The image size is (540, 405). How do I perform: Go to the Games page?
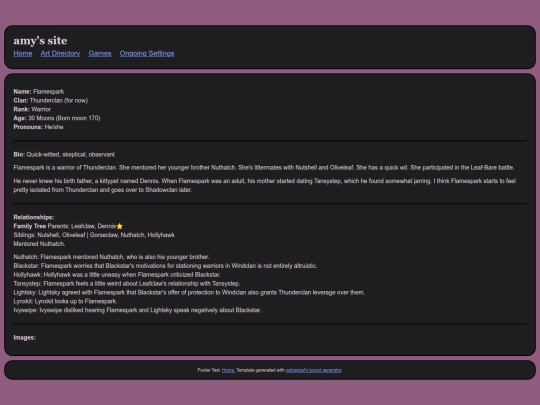100,53
